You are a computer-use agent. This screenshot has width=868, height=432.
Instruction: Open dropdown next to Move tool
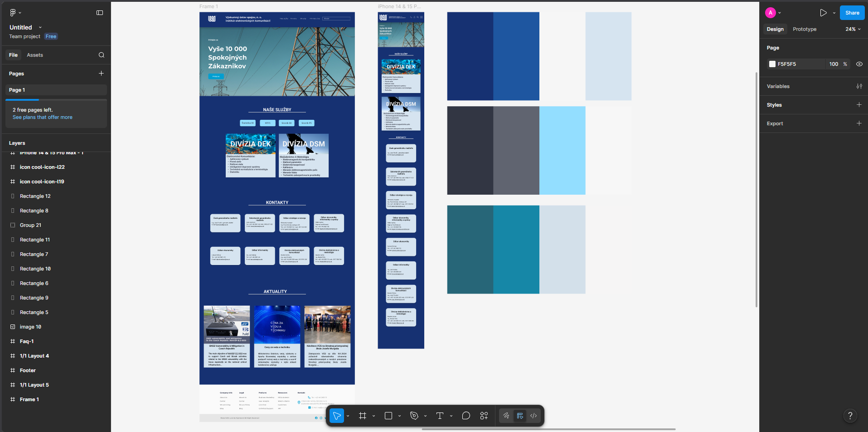tap(348, 416)
